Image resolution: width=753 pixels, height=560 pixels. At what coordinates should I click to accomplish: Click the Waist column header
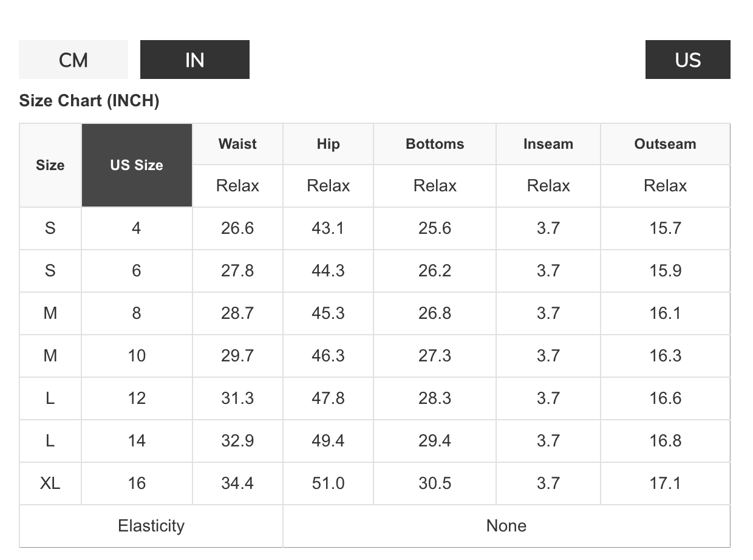(x=237, y=144)
